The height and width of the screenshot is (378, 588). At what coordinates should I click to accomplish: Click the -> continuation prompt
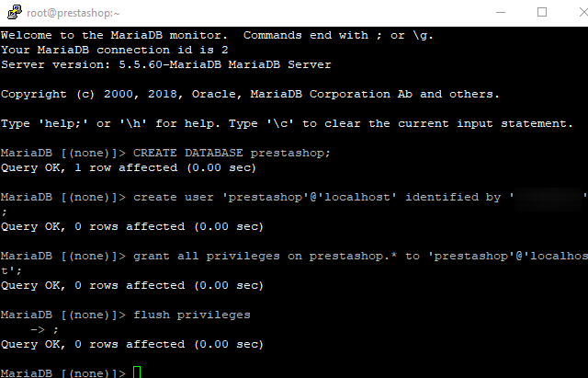point(38,329)
